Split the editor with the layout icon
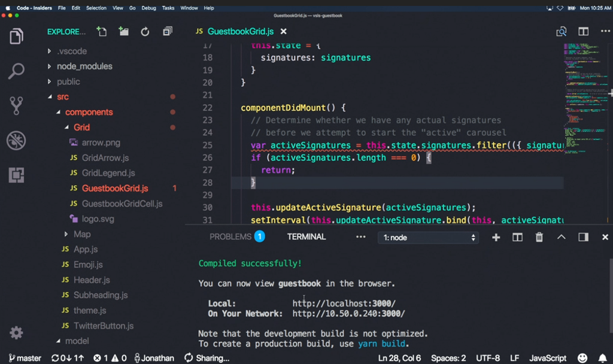Viewport: 613px width, 364px height. tap(583, 32)
